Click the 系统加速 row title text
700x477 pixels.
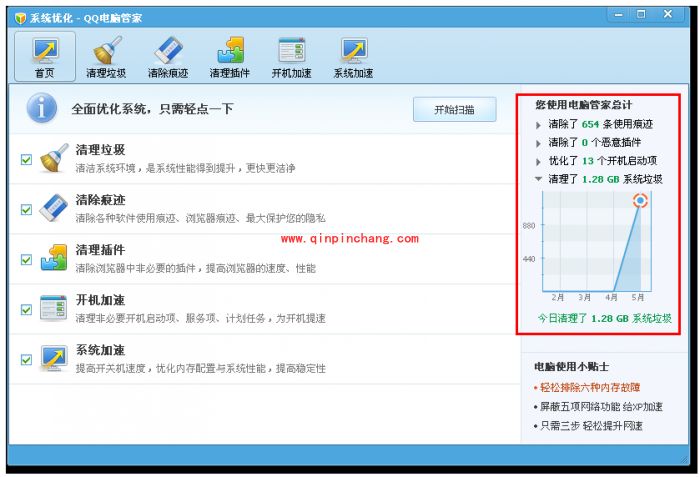[100, 350]
